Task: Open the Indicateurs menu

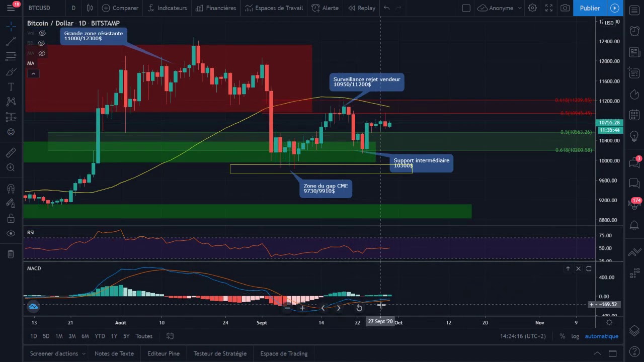Action: point(168,8)
